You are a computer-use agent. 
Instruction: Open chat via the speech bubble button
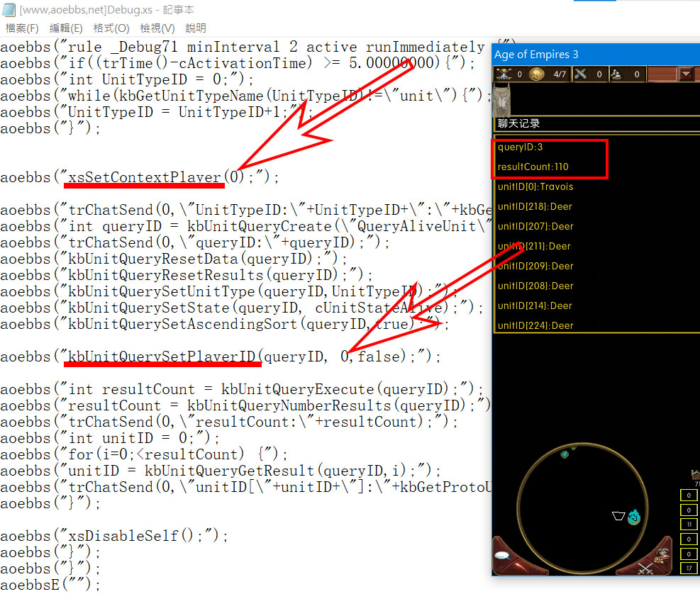(x=503, y=556)
